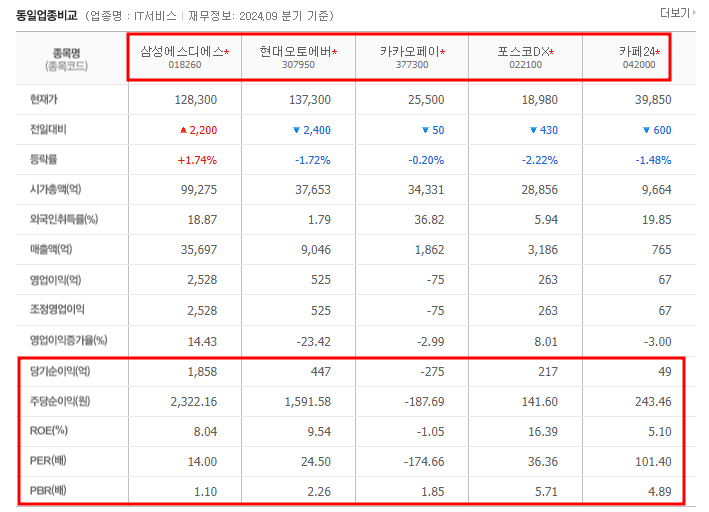Click the 동일업종비교 section title
The height and width of the screenshot is (512, 709).
point(47,15)
